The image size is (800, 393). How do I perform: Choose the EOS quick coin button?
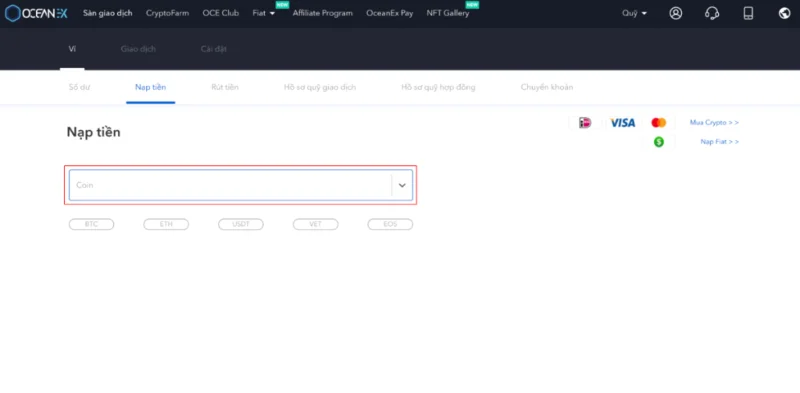point(390,224)
